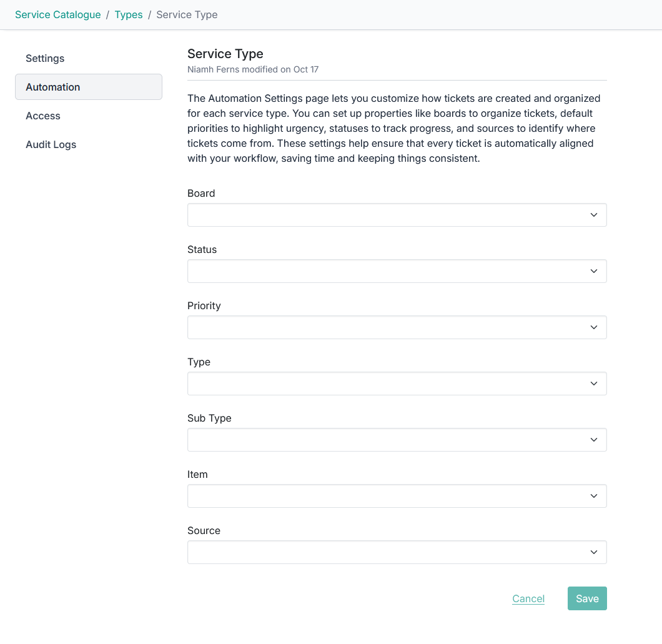Click the chevron arrow in the Status field
Viewport: 662px width, 644px height.
[x=593, y=271]
